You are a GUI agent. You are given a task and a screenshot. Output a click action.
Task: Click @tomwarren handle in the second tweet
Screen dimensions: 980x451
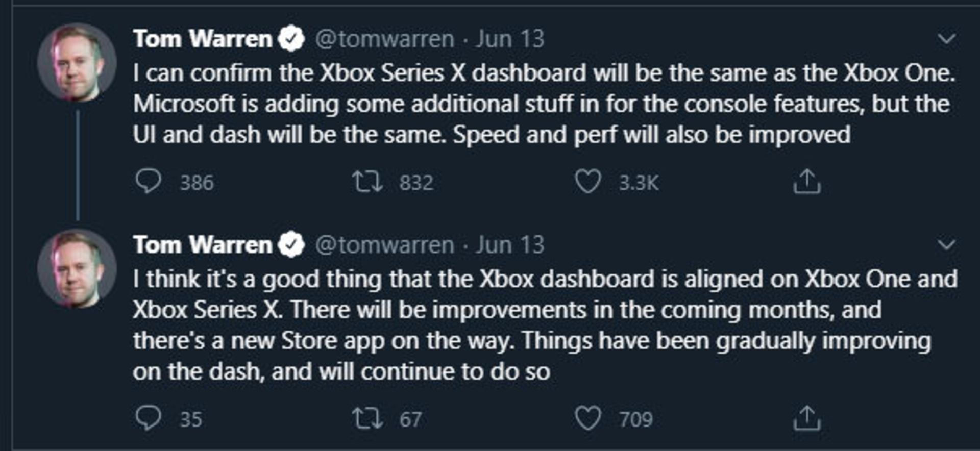(x=384, y=245)
